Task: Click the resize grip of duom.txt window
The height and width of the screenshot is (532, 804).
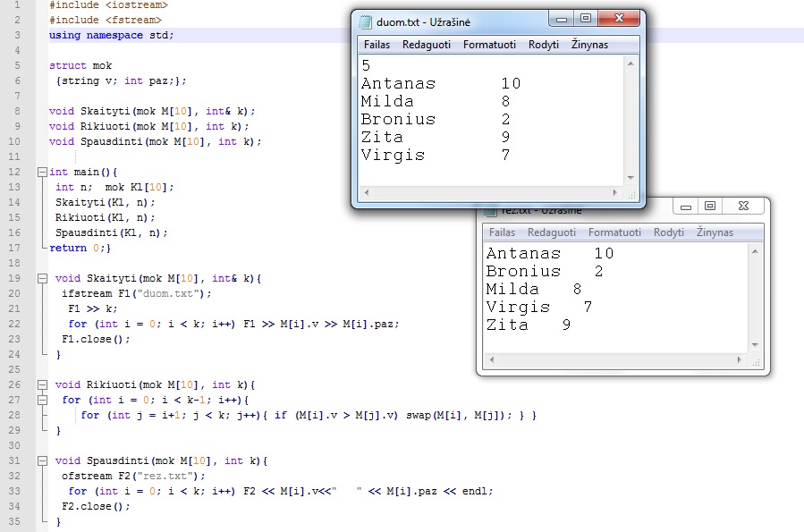Action: (631, 194)
